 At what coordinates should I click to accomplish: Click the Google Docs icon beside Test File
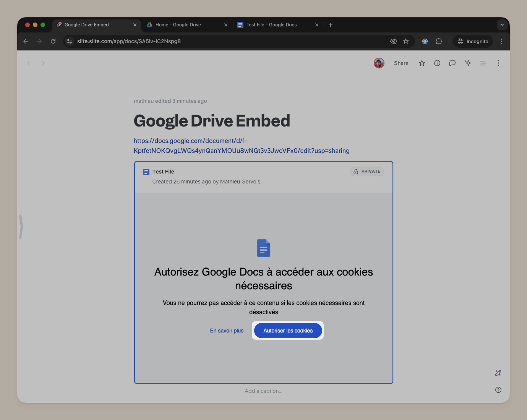(x=146, y=172)
